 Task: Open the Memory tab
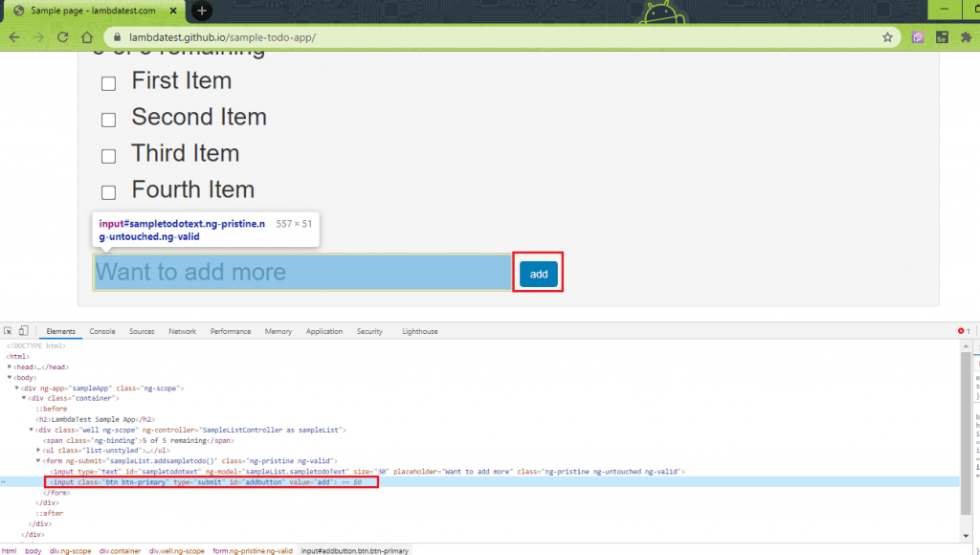(x=278, y=331)
